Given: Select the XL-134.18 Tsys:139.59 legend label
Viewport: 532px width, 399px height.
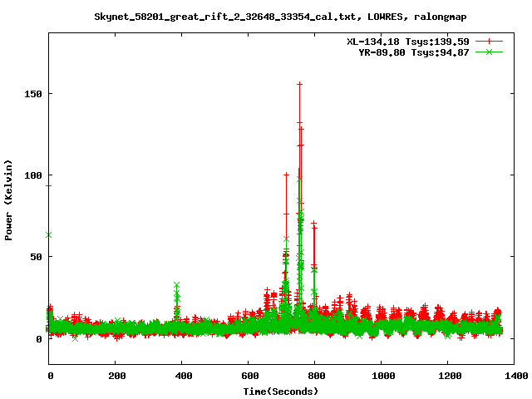Looking at the screenshot, I should click(408, 42).
